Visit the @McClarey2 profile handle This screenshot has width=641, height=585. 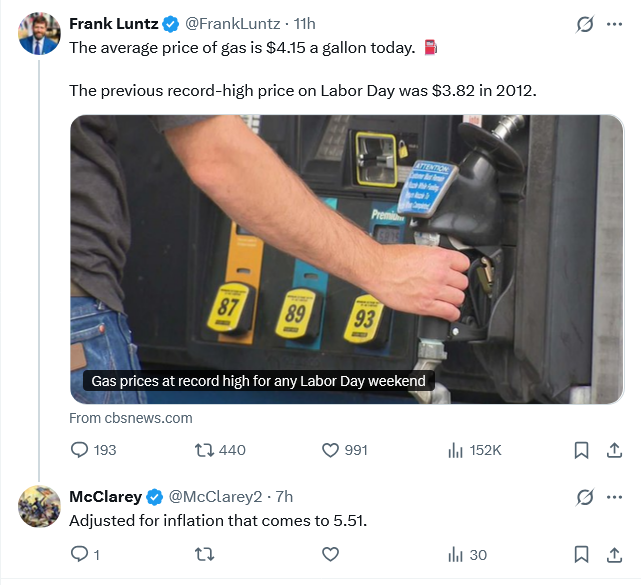pos(215,497)
